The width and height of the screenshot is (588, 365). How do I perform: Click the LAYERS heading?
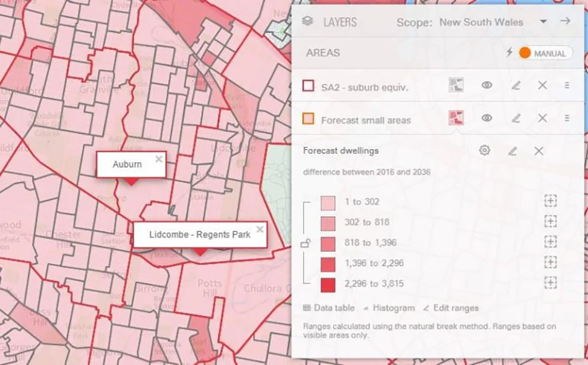(340, 22)
